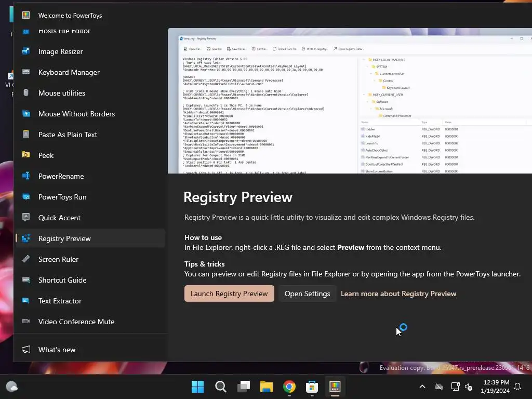
Task: Open Microsoft Store from the taskbar
Action: click(312, 387)
